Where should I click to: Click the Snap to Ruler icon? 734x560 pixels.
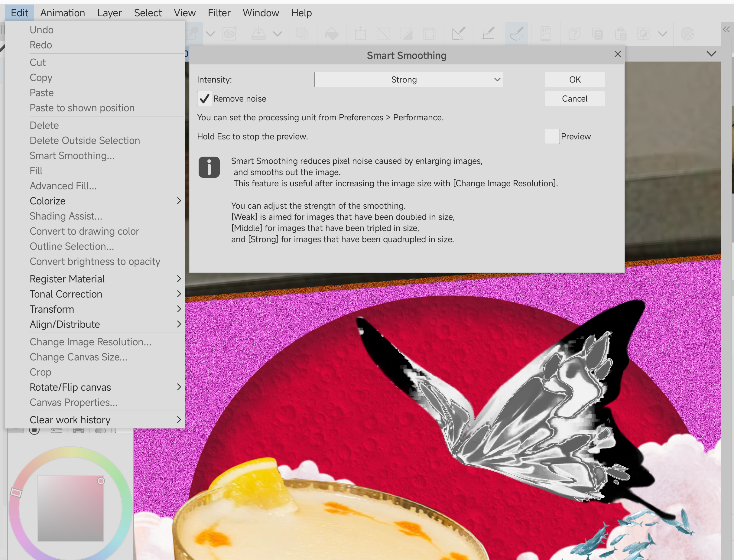pyautogui.click(x=459, y=34)
